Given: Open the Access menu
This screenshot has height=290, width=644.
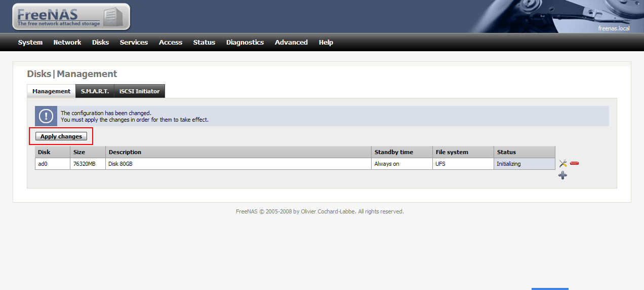Looking at the screenshot, I should [171, 43].
